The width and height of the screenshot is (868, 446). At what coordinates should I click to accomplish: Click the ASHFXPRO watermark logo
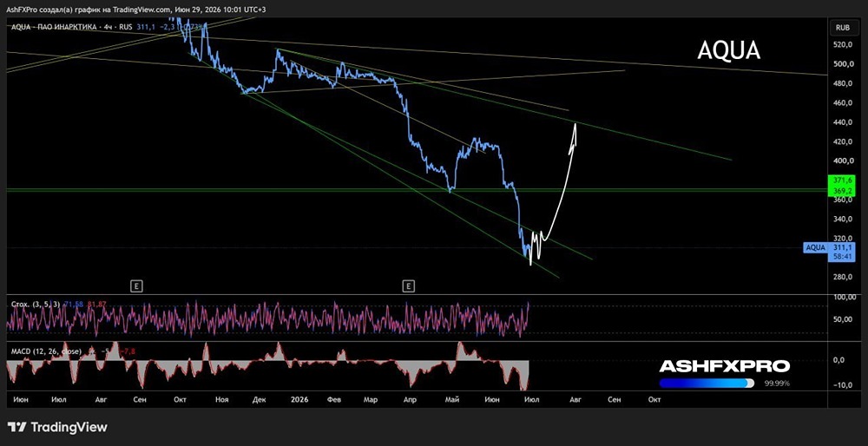point(725,366)
